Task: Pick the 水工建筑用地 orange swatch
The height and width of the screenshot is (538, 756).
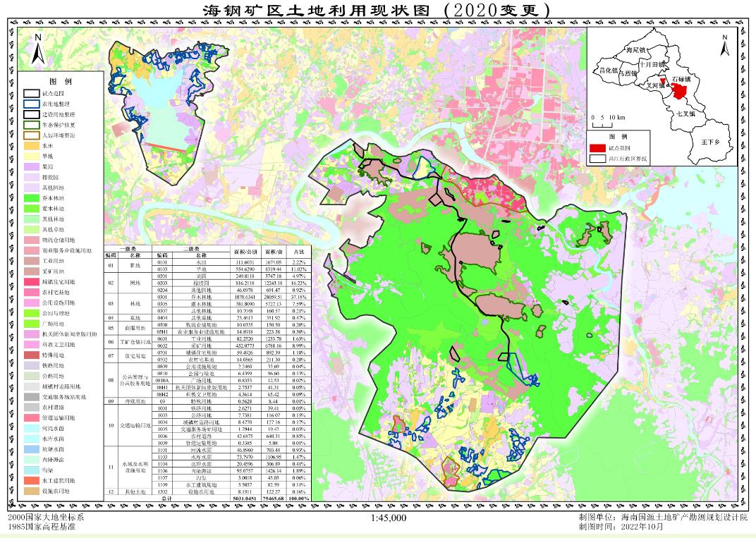Action: 32,480
